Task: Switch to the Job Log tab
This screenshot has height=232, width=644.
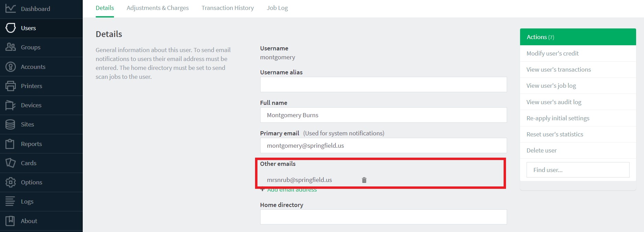Action: (x=277, y=8)
